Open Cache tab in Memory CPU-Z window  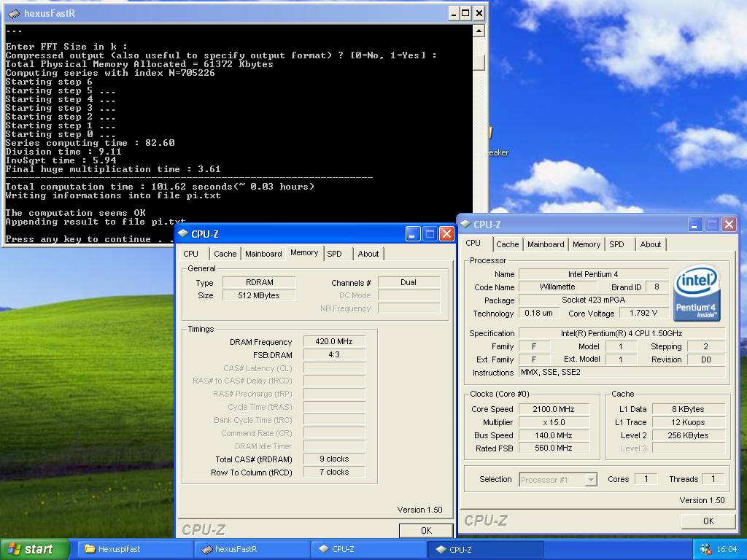tap(225, 254)
